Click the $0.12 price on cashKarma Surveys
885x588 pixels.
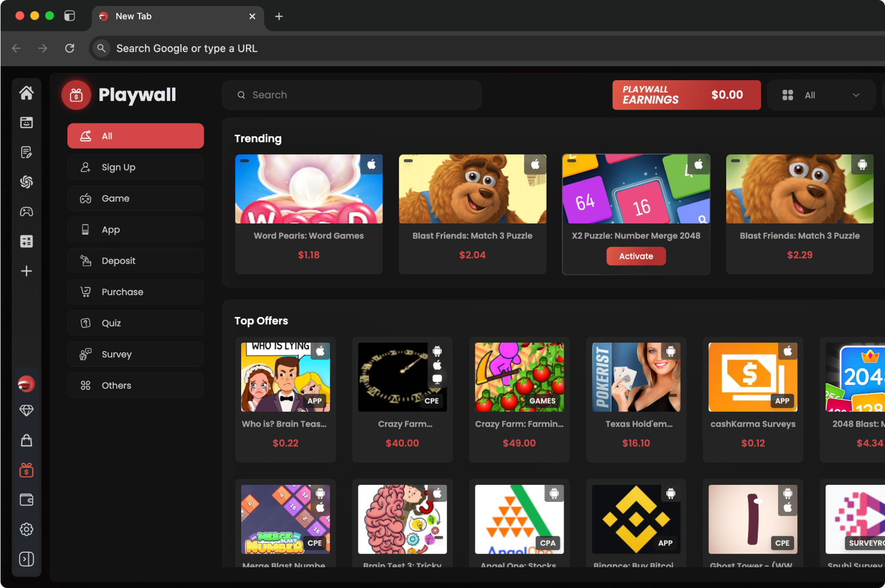[x=753, y=443]
